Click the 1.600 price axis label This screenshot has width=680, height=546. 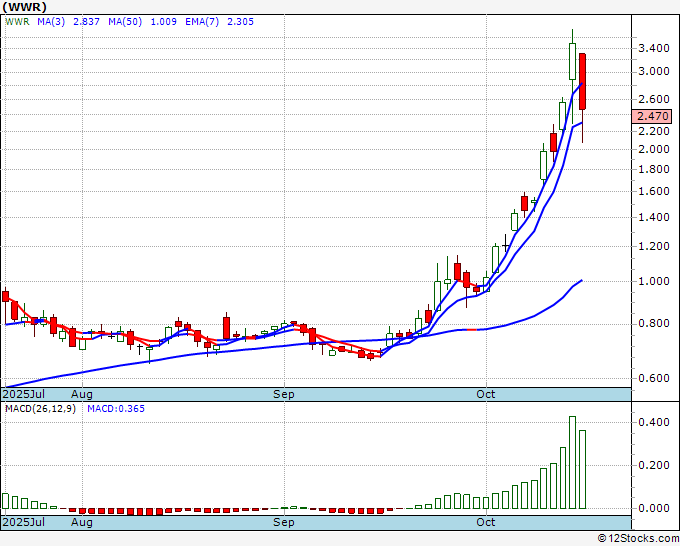[654, 191]
